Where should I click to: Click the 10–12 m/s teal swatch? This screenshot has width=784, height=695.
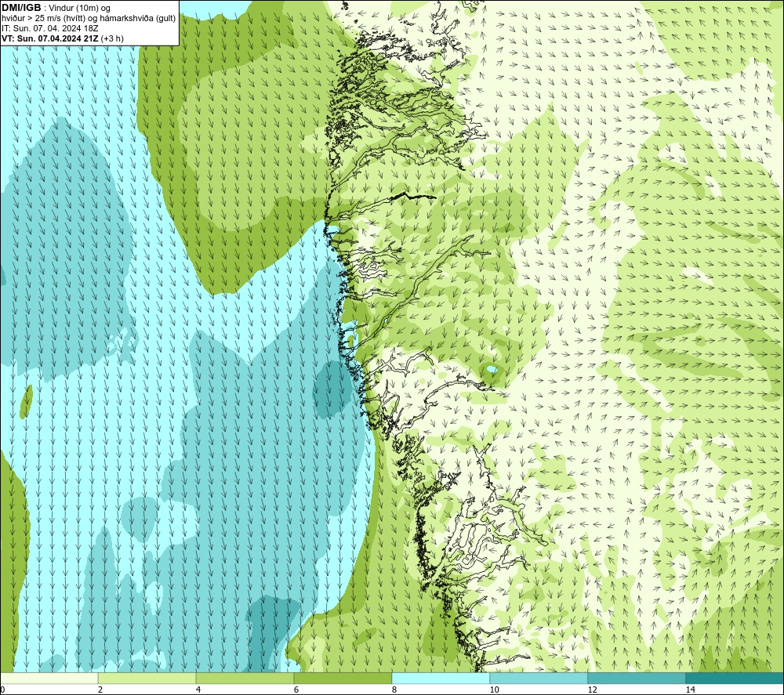(x=539, y=679)
